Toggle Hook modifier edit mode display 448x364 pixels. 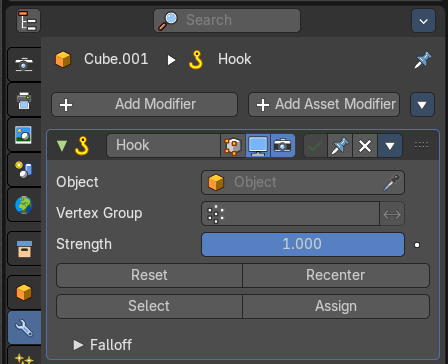click(233, 146)
